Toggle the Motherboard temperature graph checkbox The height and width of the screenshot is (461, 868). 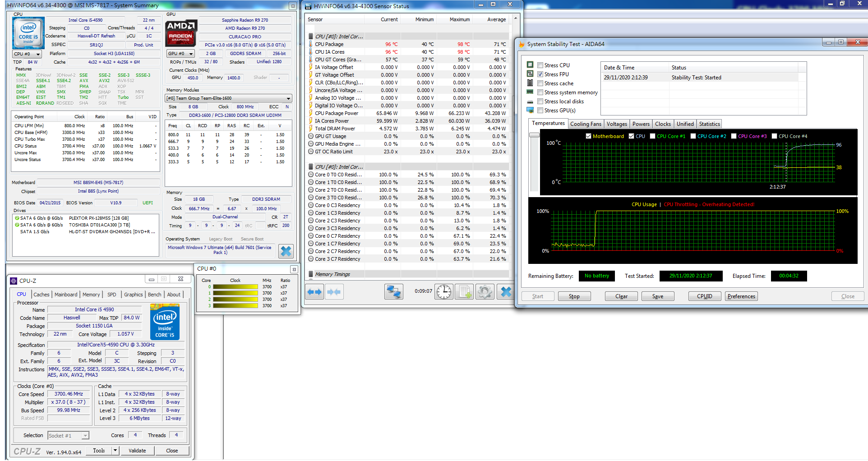pos(588,136)
